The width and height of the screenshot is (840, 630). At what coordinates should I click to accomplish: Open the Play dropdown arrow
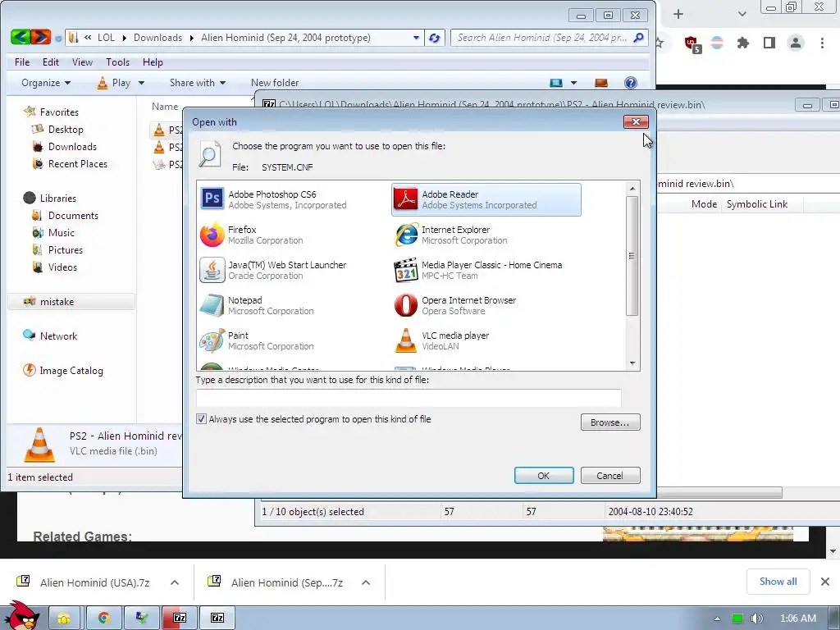click(141, 83)
